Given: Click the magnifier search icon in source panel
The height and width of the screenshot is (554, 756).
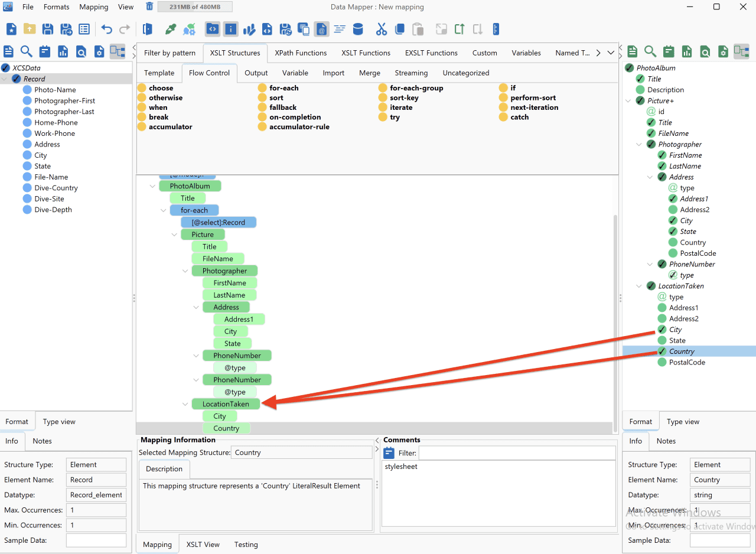Looking at the screenshot, I should (27, 51).
